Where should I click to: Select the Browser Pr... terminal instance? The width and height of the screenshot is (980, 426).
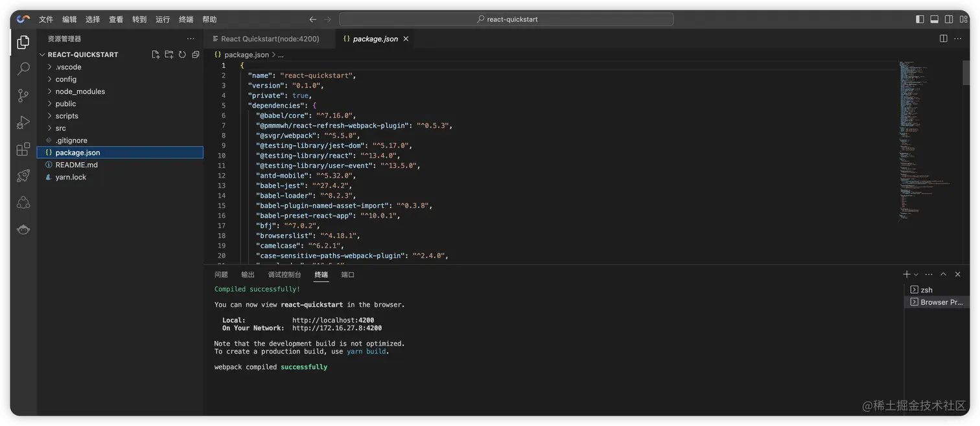[x=937, y=302]
